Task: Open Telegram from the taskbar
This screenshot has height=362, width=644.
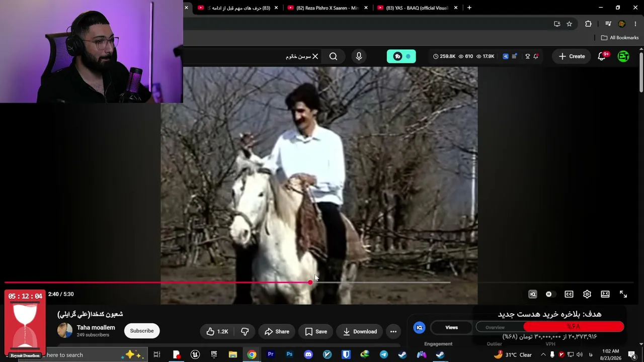Action: [x=384, y=355]
